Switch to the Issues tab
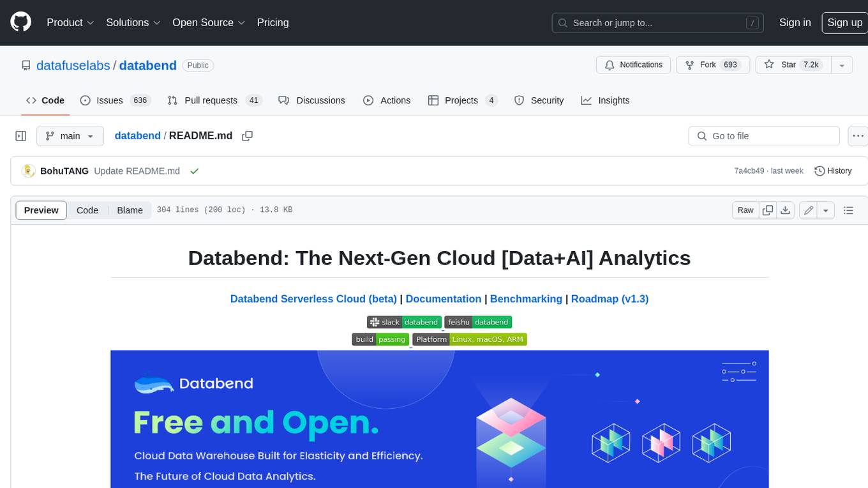Viewport: 868px width, 488px height. coord(115,100)
